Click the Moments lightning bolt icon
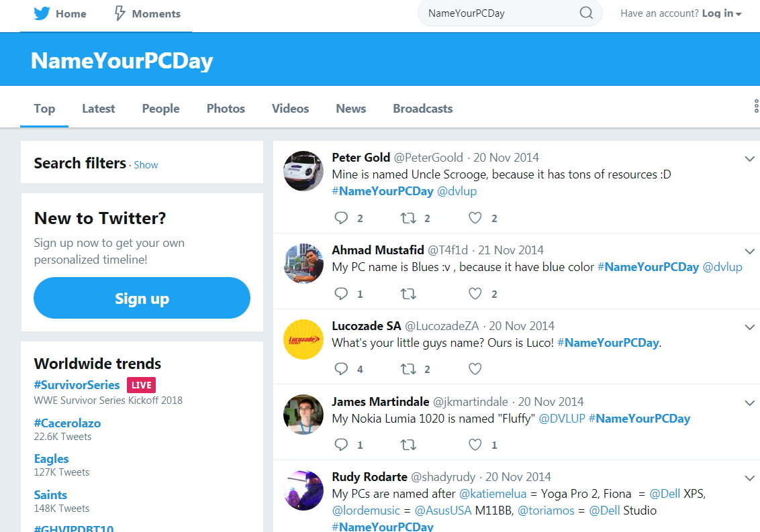Image resolution: width=760 pixels, height=532 pixels. [x=120, y=13]
